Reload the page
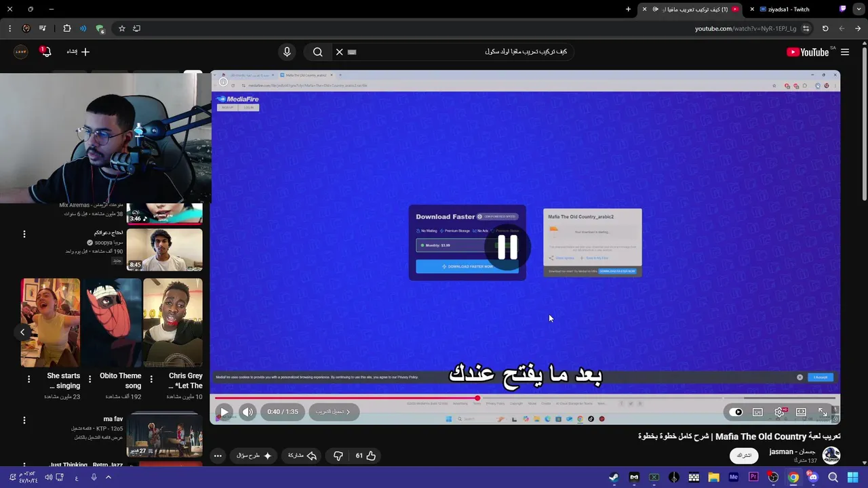Viewport: 868px width, 488px height. point(825,28)
